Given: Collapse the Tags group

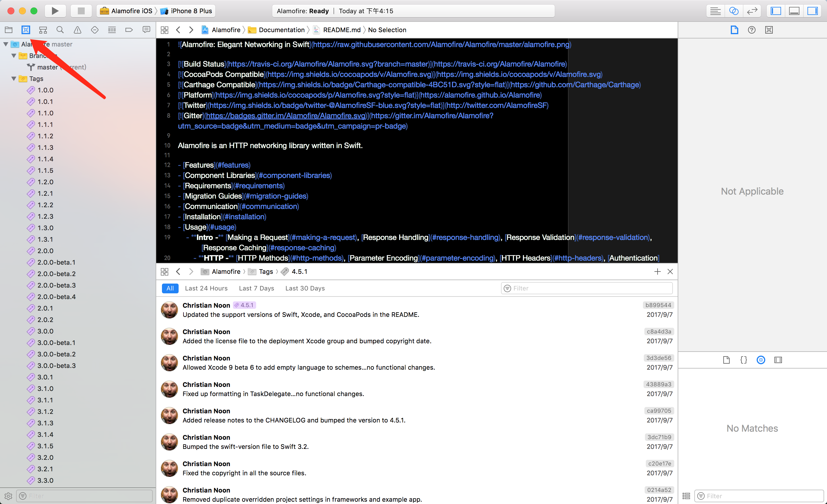Looking at the screenshot, I should pyautogui.click(x=14, y=79).
